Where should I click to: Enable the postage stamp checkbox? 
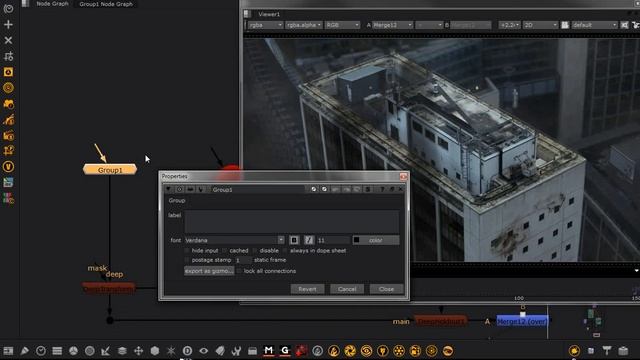187,260
